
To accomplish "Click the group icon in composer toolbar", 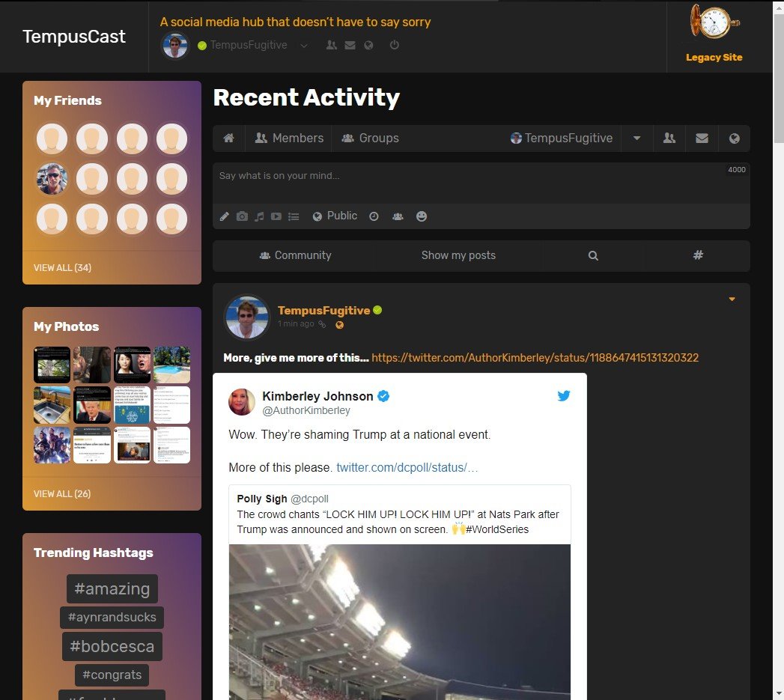I will [398, 216].
